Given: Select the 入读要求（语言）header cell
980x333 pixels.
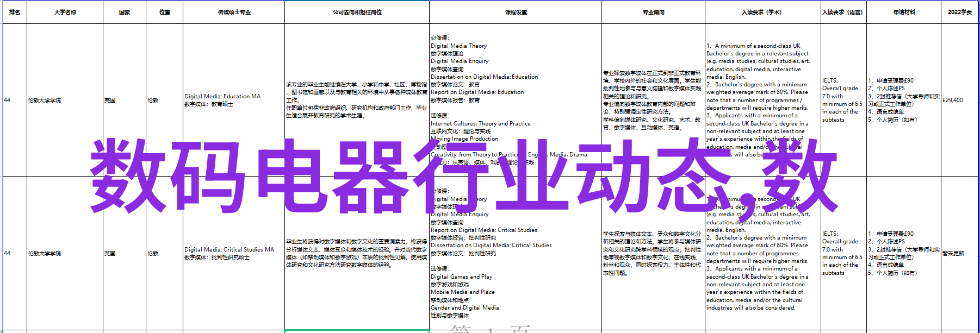Looking at the screenshot, I should pos(843,12).
